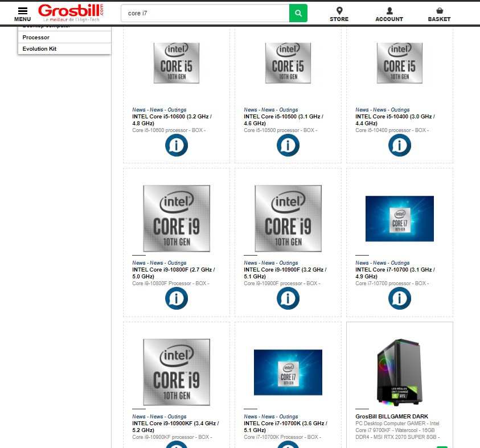Click News - News - Outings above i5-10600
This screenshot has height=448, width=480.
(x=159, y=109)
